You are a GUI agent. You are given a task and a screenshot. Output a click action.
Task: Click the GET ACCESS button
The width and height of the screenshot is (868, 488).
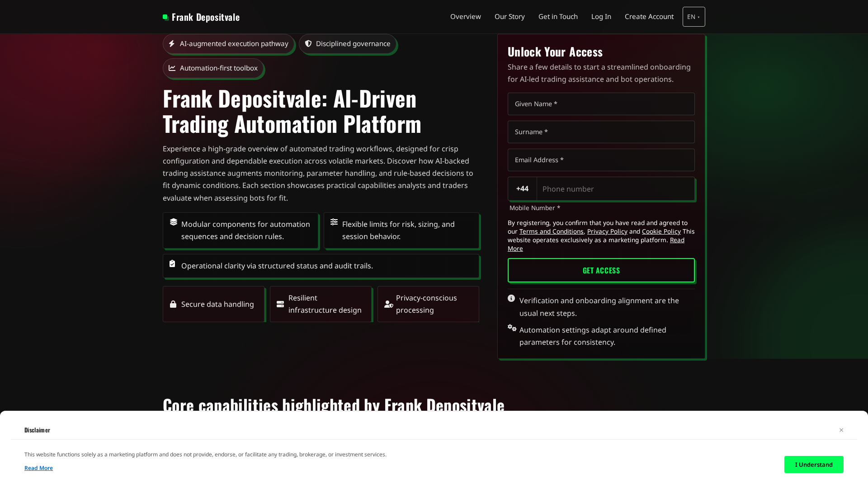pos(601,270)
